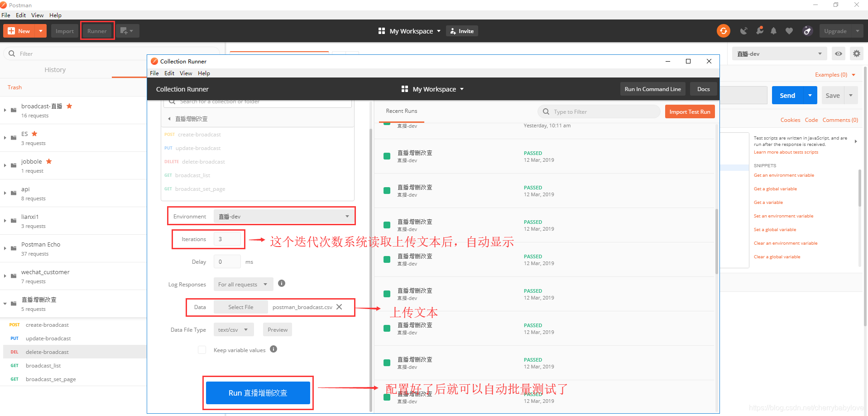Click the blue Send button
The height and width of the screenshot is (416, 868).
787,95
